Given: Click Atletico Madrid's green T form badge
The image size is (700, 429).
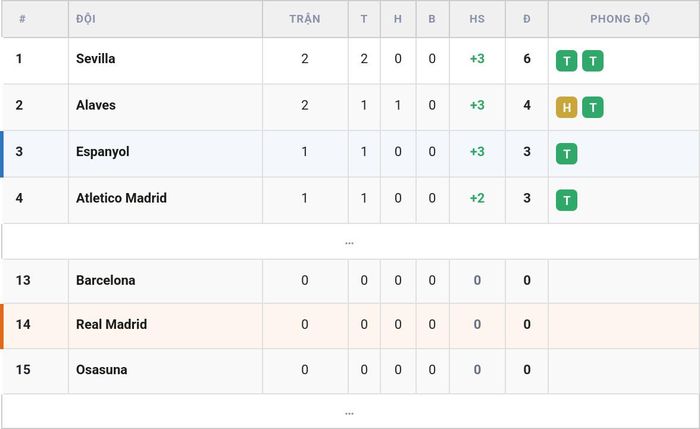Looking at the screenshot, I should tap(567, 200).
